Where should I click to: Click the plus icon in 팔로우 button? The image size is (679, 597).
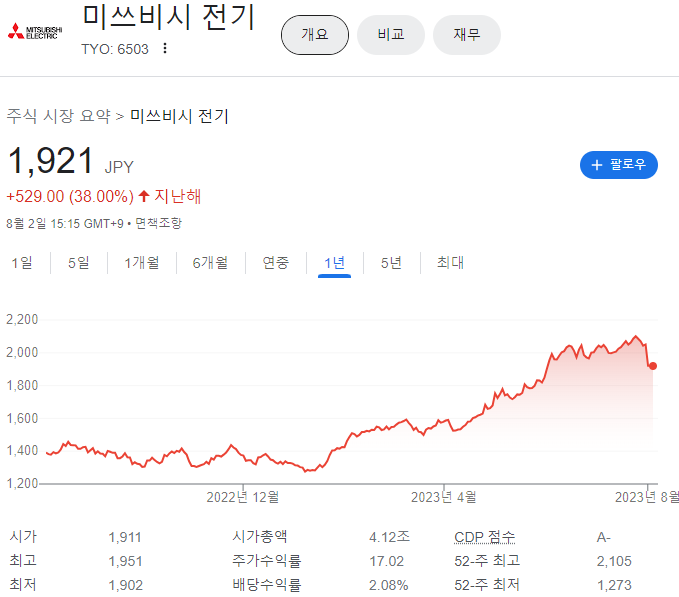tap(597, 165)
